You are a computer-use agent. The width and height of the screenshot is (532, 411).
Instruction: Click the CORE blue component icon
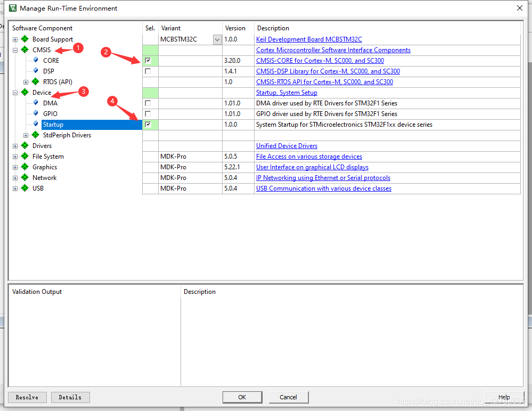[36, 60]
